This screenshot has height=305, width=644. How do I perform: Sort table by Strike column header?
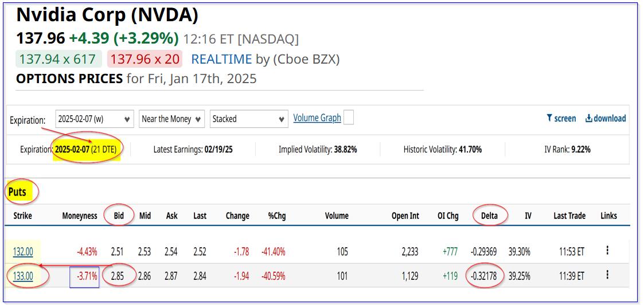pyautogui.click(x=23, y=216)
